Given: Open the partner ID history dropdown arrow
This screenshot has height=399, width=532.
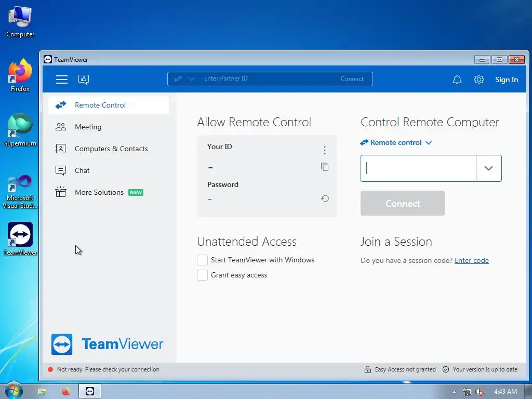Looking at the screenshot, I should (x=488, y=168).
